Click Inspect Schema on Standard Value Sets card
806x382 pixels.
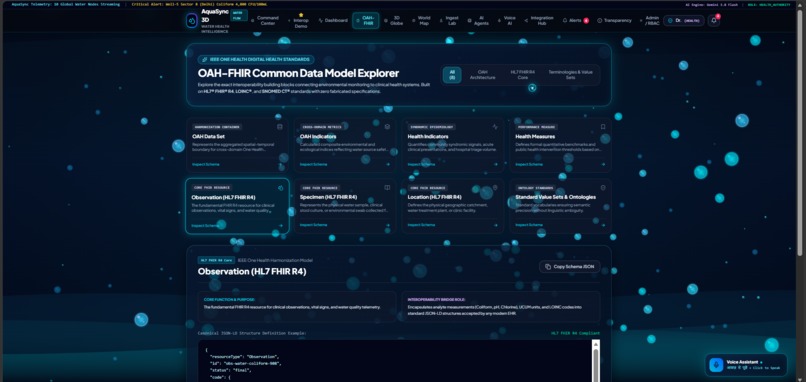(529, 225)
